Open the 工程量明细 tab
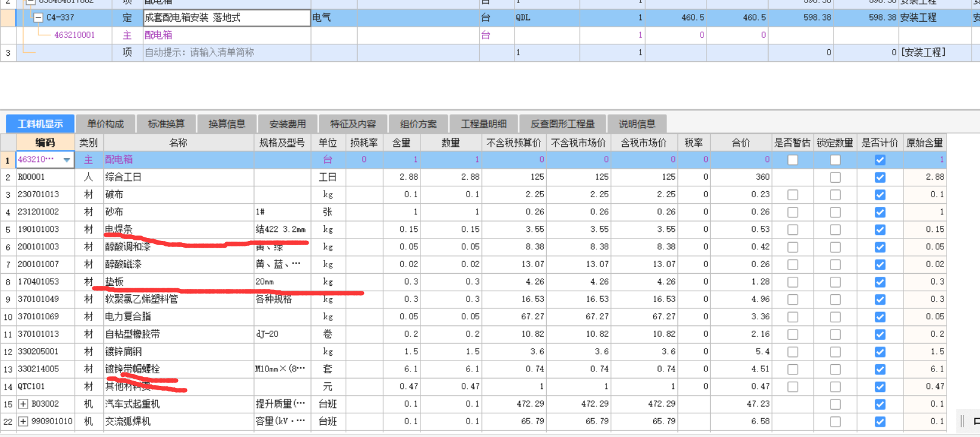 click(484, 124)
